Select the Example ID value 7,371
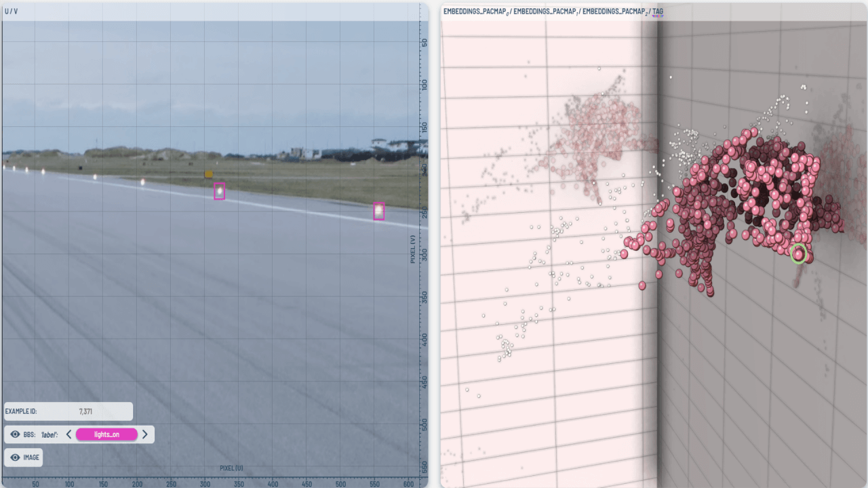 click(85, 411)
